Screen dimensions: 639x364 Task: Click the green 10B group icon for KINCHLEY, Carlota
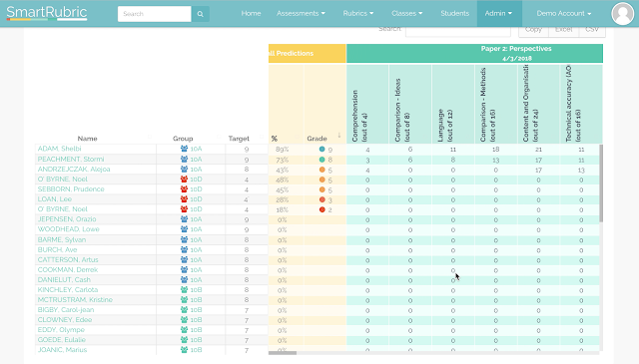(x=184, y=290)
